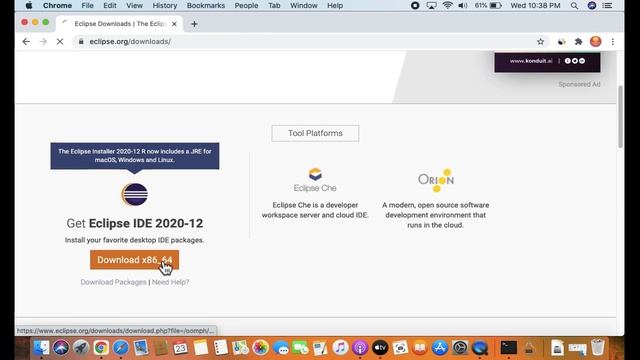This screenshot has width=640, height=360.
Task: Click the Eclipse Installer 2020-12 R notice
Action: coord(135,156)
